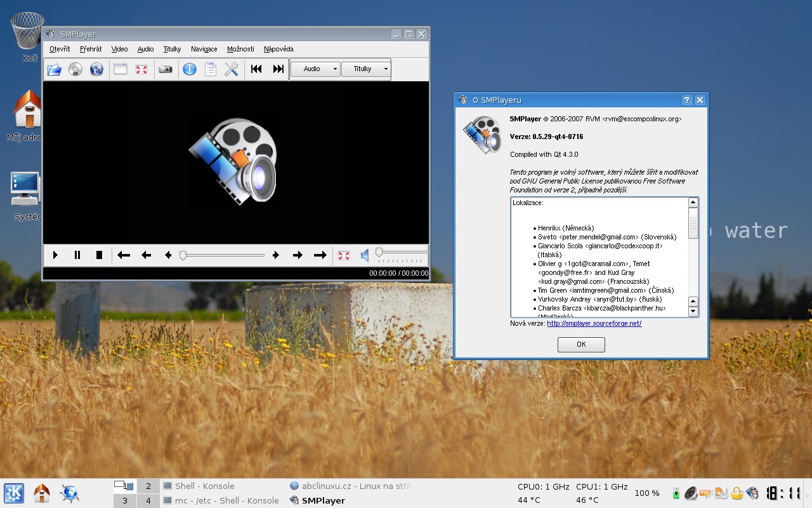Take a screenshot with camera icon
This screenshot has height=508, width=812.
pyautogui.click(x=166, y=69)
